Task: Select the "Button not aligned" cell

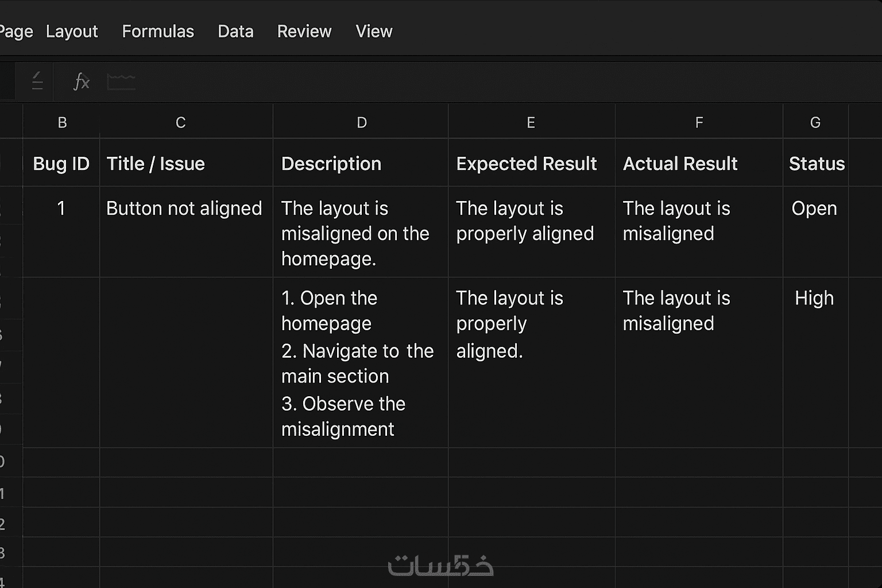Action: 184,208
